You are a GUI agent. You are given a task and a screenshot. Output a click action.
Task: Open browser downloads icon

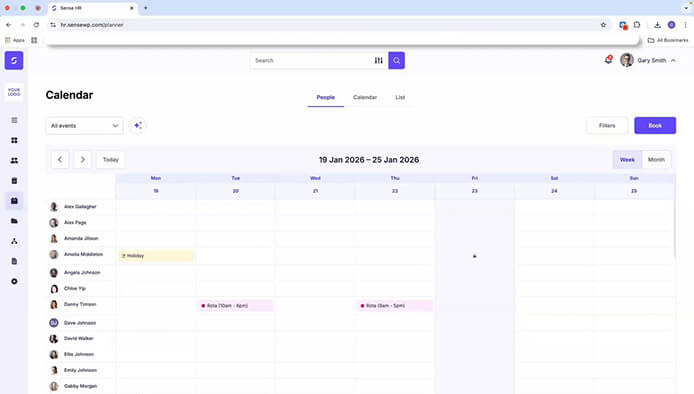tap(657, 25)
